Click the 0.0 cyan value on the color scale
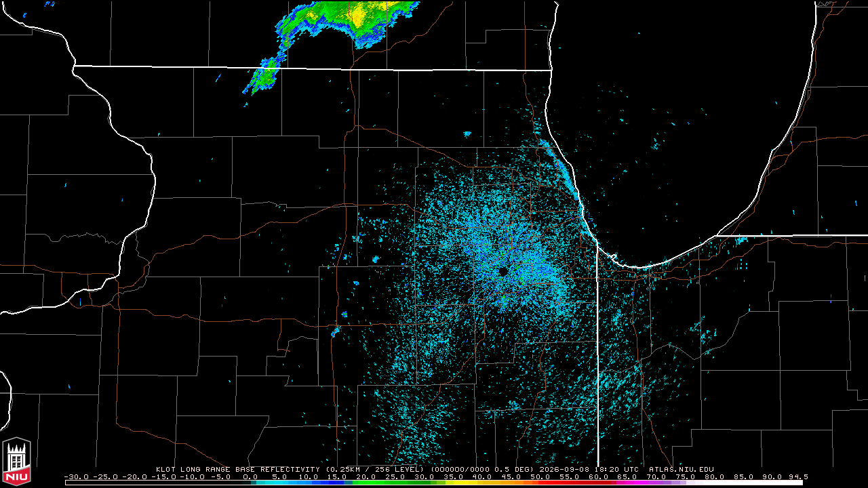This screenshot has width=868, height=488. 250,476
